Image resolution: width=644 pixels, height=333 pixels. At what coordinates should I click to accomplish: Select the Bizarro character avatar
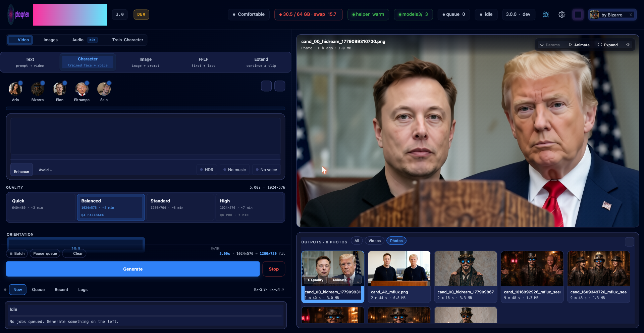pyautogui.click(x=38, y=89)
